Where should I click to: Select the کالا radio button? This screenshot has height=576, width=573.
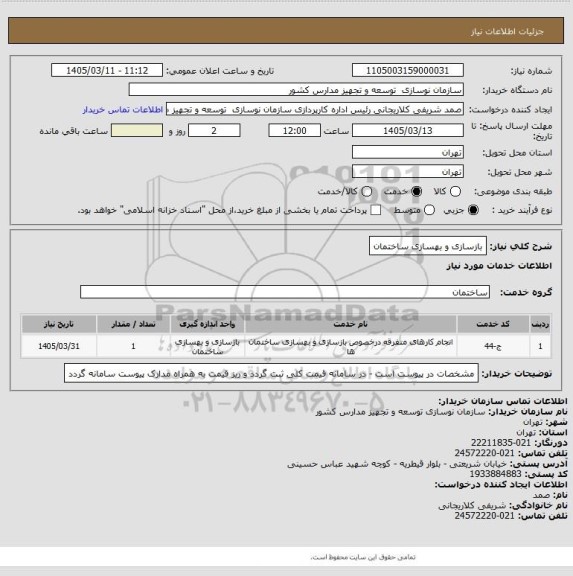455,191
